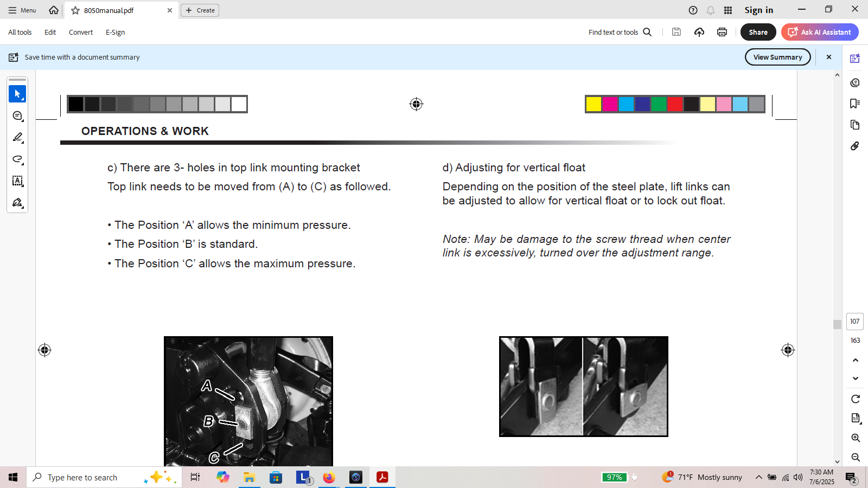Open the weather 71°F Mostly sunny widget
The image size is (868, 488).
702,477
